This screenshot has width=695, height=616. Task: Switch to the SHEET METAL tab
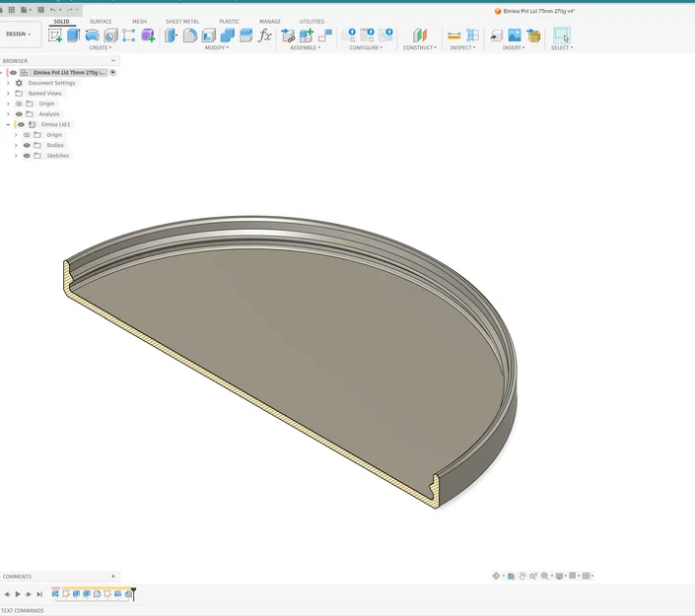click(182, 22)
